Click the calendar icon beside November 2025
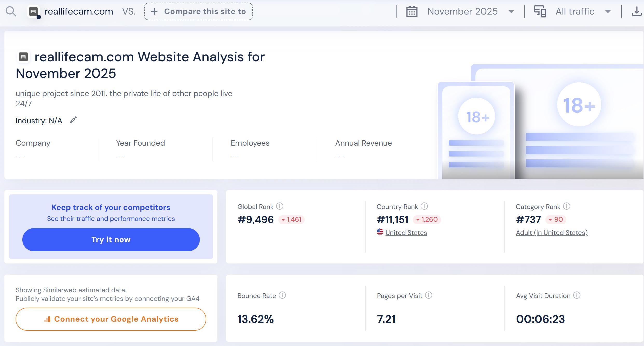This screenshot has width=644, height=346. [412, 12]
